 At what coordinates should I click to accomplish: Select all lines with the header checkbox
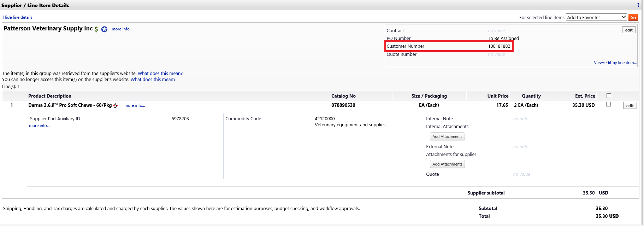click(x=609, y=96)
